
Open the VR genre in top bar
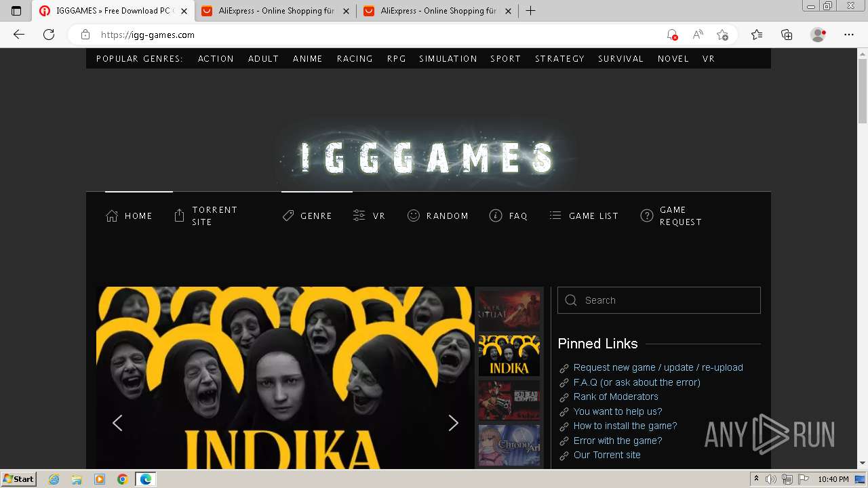coord(709,59)
